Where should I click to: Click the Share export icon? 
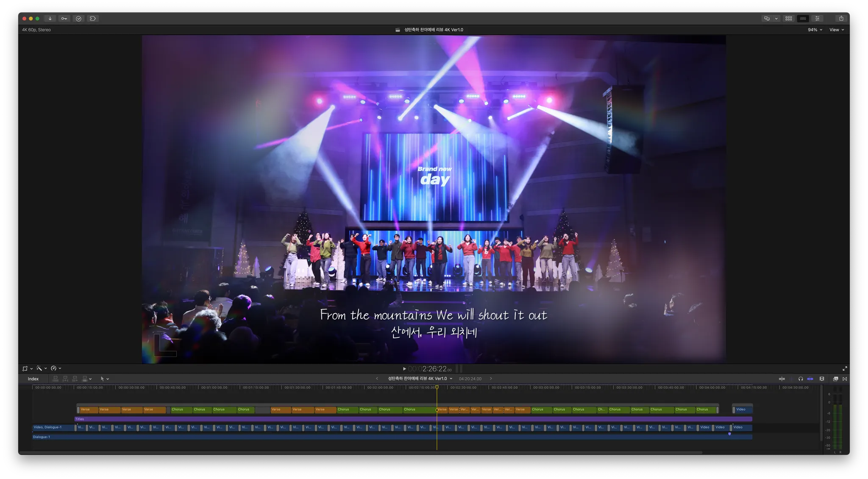841,18
